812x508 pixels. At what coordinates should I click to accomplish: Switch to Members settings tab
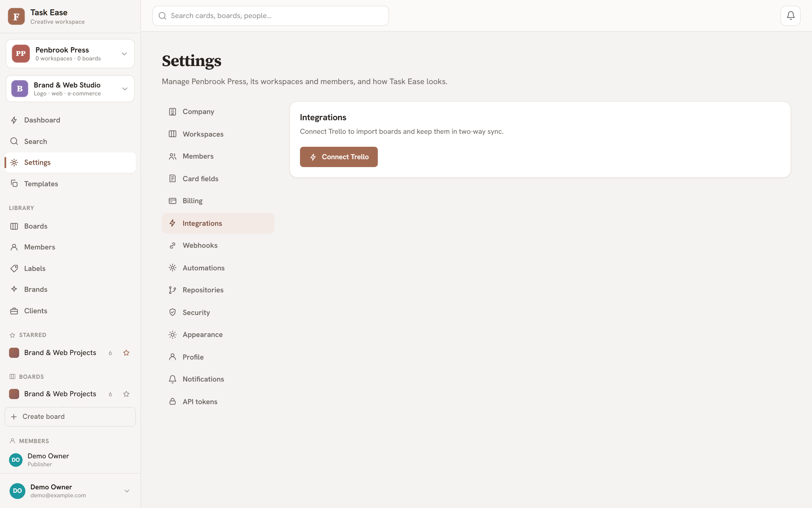[x=218, y=156]
